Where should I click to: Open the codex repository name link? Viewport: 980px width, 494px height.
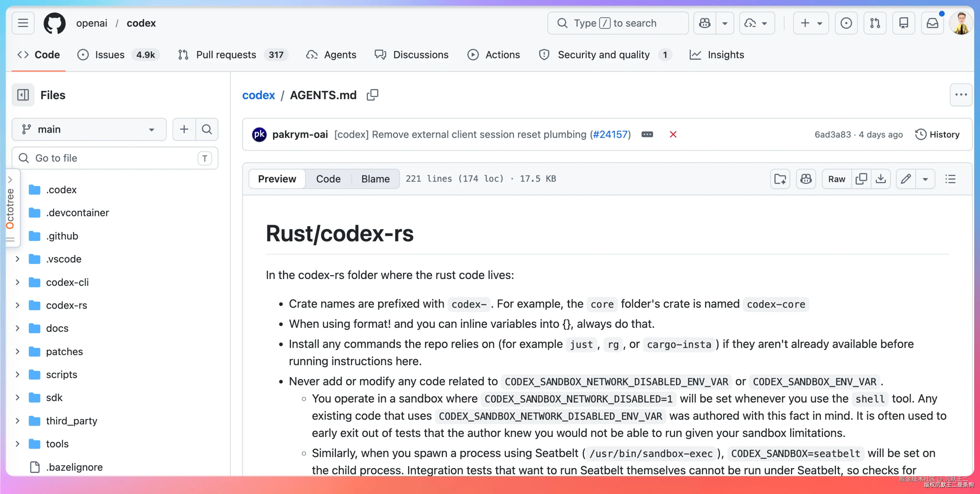(141, 23)
